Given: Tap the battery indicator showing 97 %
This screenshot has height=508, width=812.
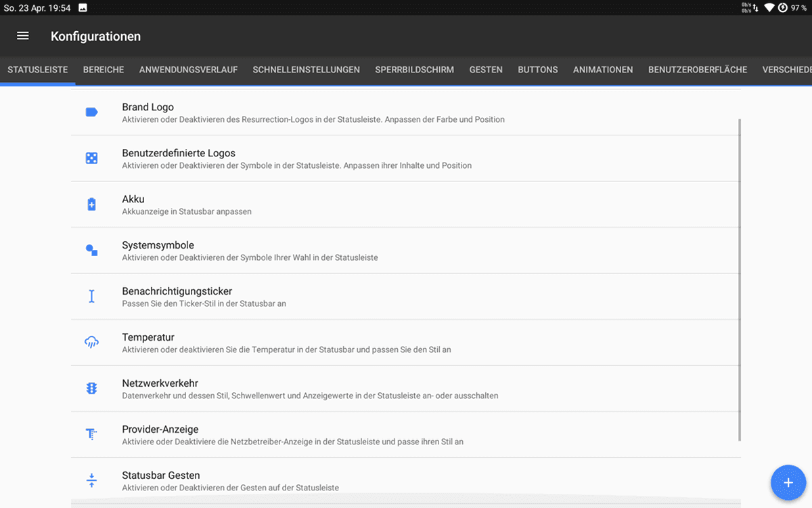Looking at the screenshot, I should [792, 7].
